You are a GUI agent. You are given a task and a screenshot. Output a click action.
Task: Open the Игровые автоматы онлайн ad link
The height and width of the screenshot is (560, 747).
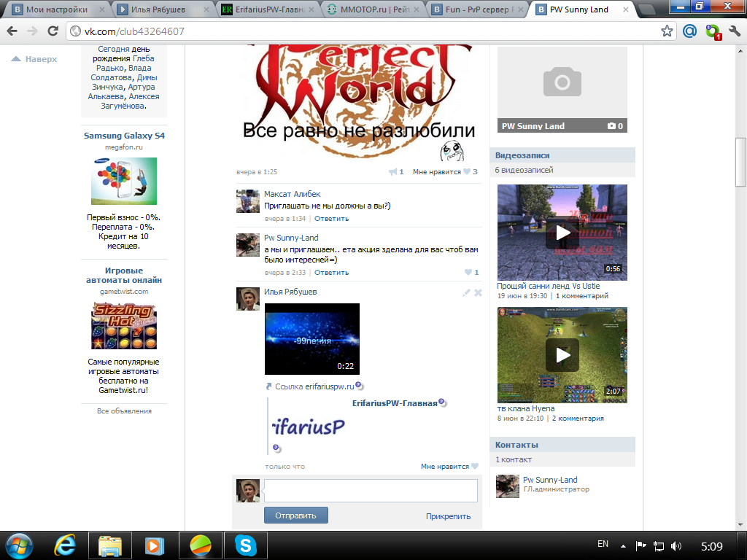pyautogui.click(x=124, y=275)
